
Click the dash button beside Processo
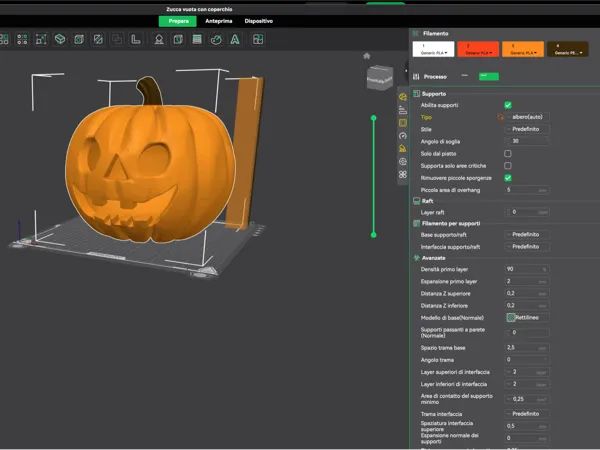coord(465,76)
